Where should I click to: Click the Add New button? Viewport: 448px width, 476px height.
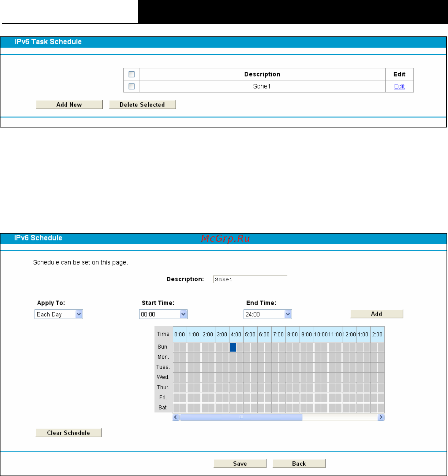pos(69,105)
